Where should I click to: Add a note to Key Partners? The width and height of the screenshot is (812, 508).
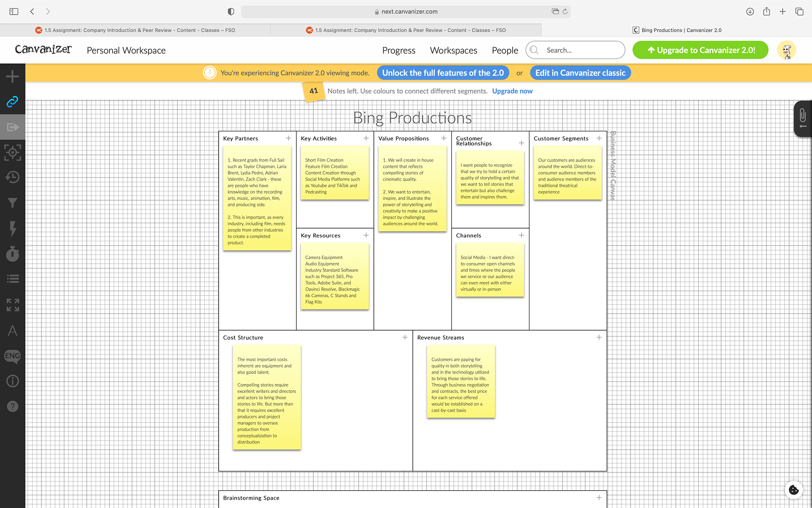pyautogui.click(x=288, y=138)
